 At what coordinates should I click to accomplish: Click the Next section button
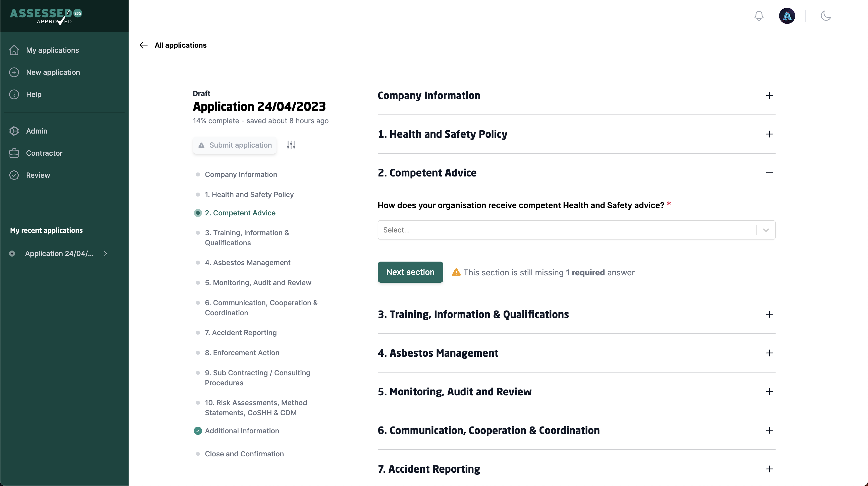click(x=410, y=272)
